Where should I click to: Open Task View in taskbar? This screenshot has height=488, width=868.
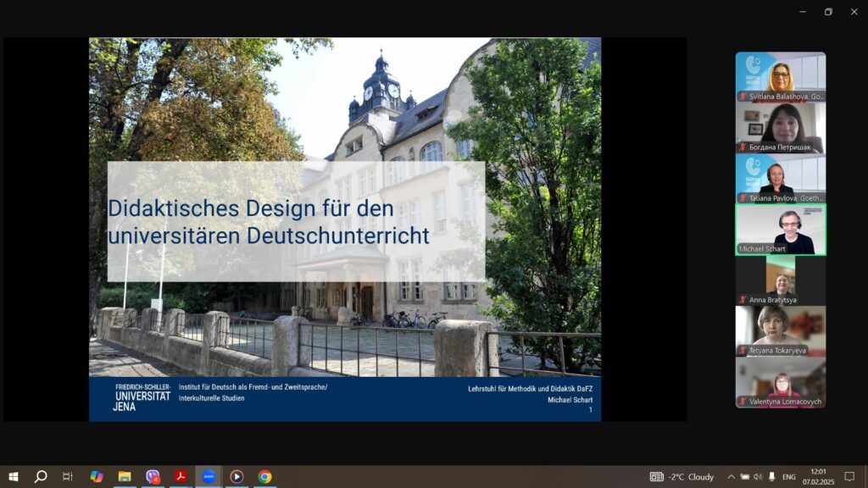(68, 477)
